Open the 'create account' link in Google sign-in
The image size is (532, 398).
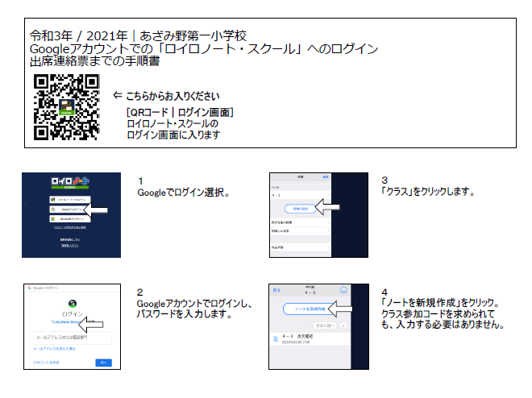46,363
